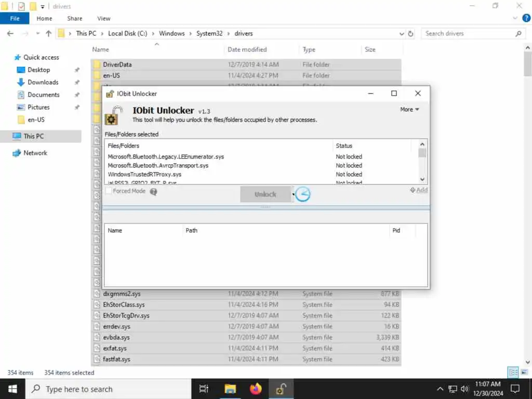Image resolution: width=532 pixels, height=399 pixels.
Task: Sort by Date modified column in Explorer
Action: pyautogui.click(x=247, y=49)
